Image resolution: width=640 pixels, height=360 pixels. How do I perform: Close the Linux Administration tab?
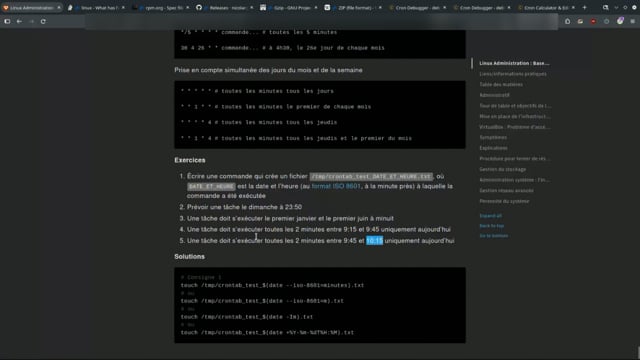click(x=59, y=7)
